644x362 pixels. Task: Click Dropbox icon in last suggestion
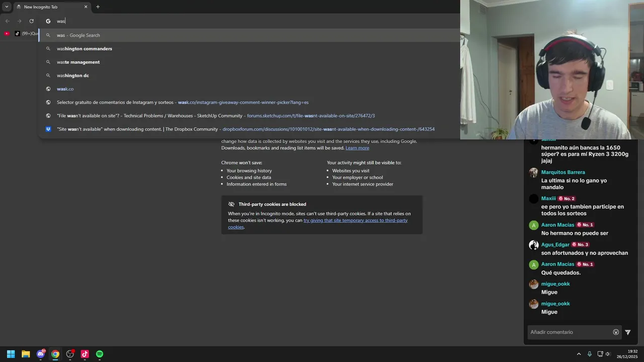click(x=48, y=129)
